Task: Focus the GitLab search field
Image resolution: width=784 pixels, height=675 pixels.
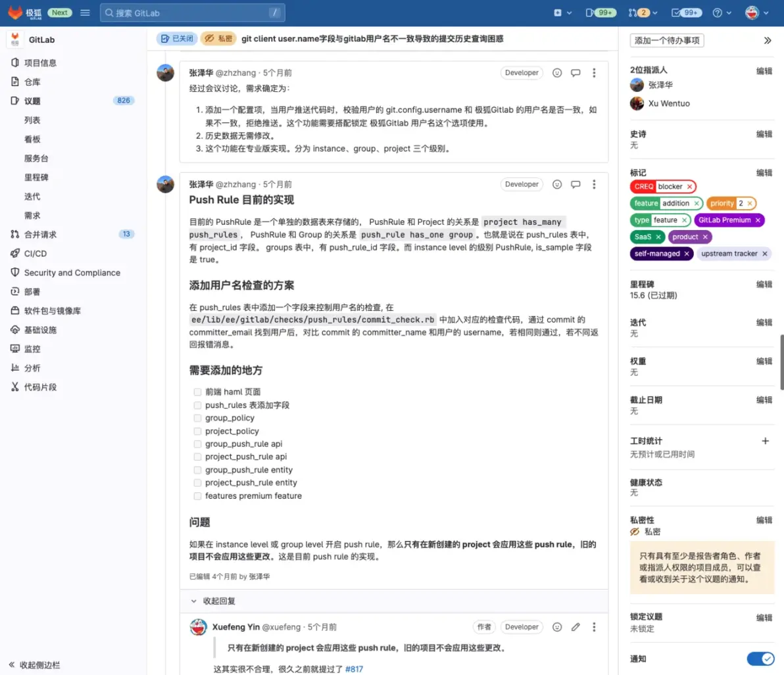Action: click(x=193, y=13)
